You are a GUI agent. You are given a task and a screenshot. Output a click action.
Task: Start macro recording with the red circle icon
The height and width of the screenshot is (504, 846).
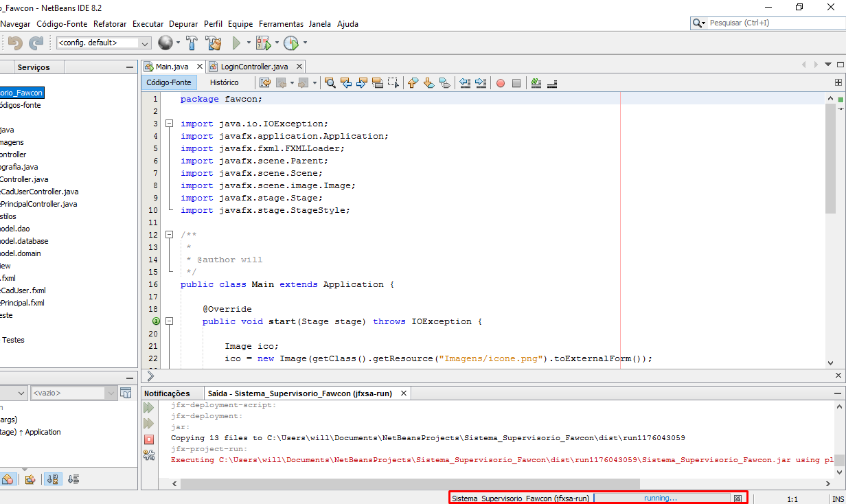point(501,83)
